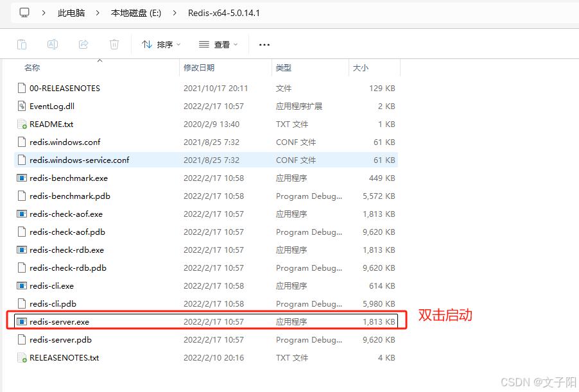Select redis-check-rdb.exe application icon
Image resolution: width=579 pixels, height=392 pixels.
pyautogui.click(x=22, y=250)
